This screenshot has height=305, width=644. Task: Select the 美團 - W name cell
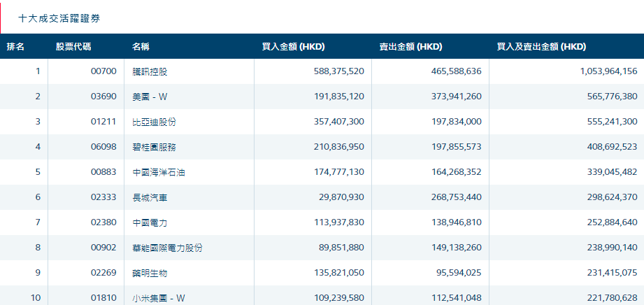point(150,97)
